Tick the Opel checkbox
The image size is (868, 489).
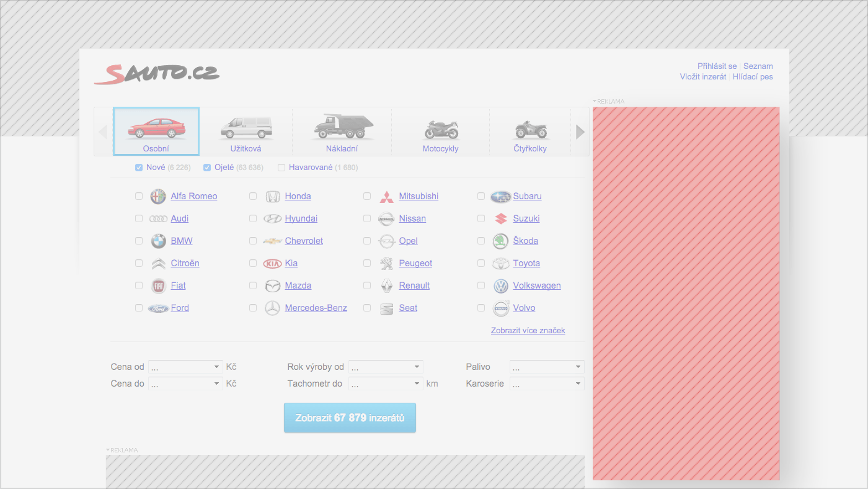click(x=367, y=241)
